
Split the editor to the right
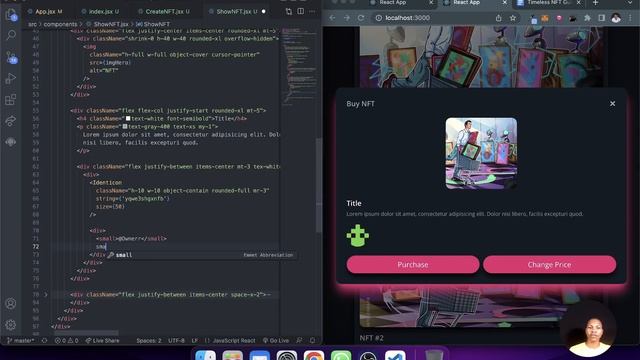(301, 11)
